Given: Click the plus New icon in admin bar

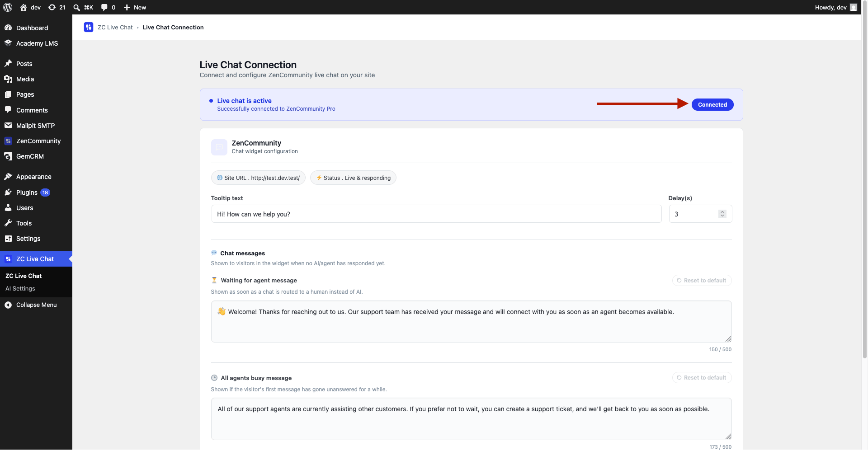Looking at the screenshot, I should tap(127, 7).
